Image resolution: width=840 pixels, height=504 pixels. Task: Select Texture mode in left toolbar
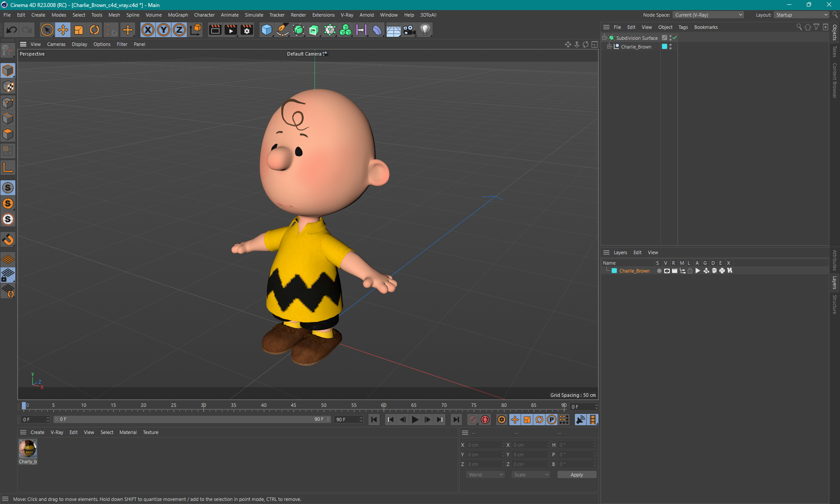[8, 87]
